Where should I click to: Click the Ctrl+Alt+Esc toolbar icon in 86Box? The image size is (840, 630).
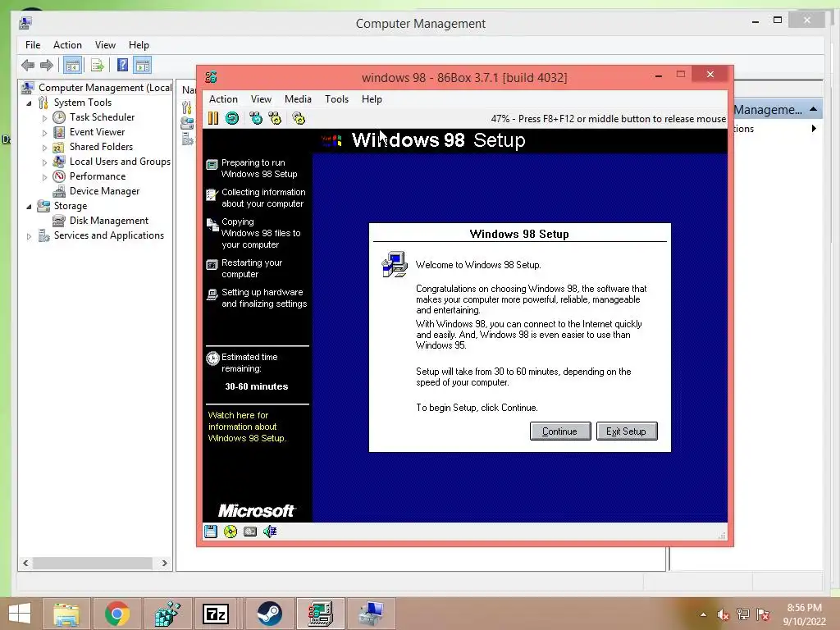(x=275, y=118)
